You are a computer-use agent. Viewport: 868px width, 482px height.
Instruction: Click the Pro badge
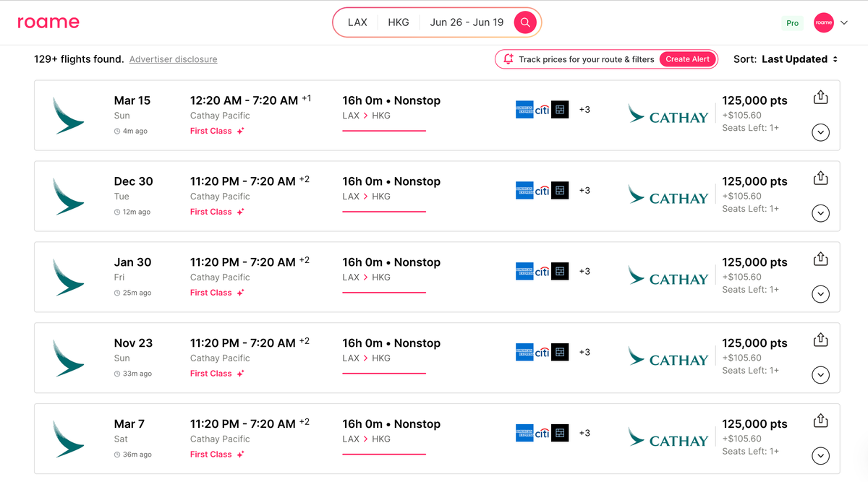point(793,23)
